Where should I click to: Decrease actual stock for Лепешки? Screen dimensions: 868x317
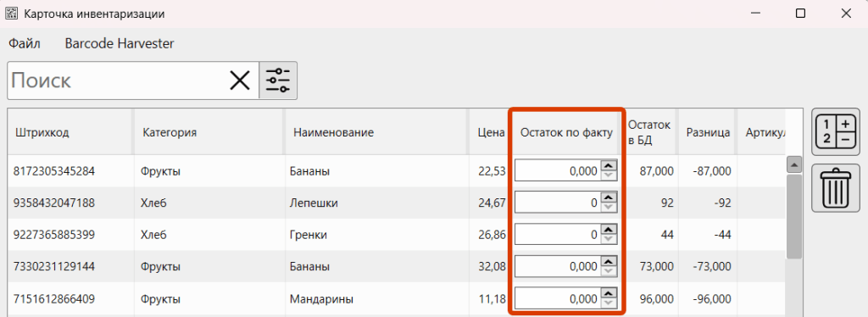(x=609, y=208)
